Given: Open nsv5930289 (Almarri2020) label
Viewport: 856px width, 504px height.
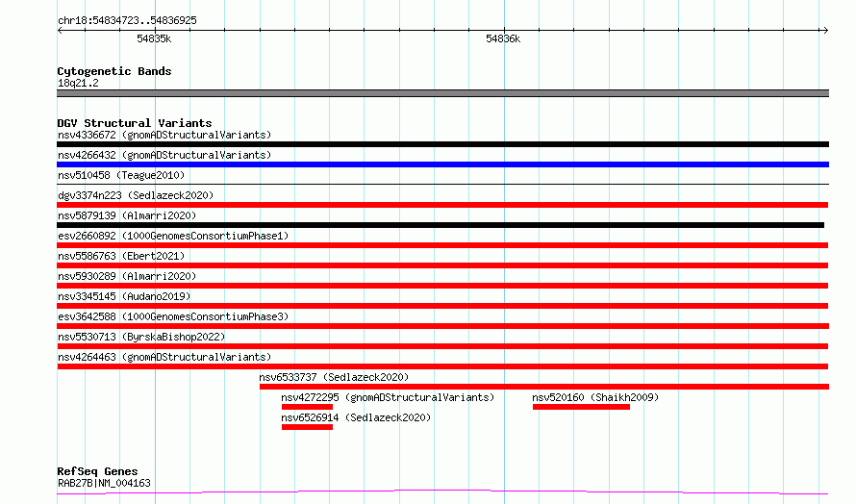Looking at the screenshot, I should (127, 276).
